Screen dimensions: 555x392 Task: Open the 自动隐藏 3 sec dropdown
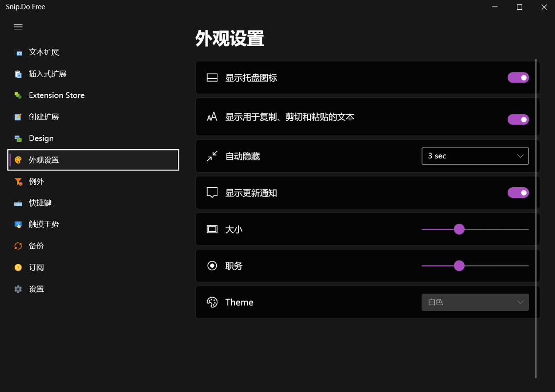[x=475, y=156]
